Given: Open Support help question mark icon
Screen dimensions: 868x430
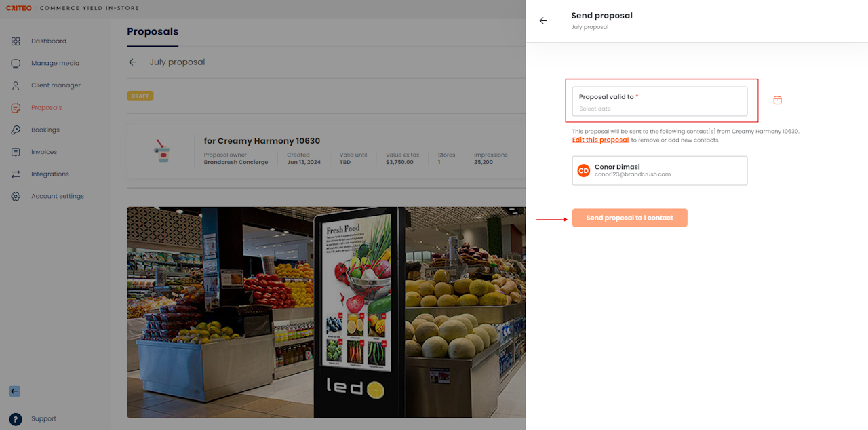Looking at the screenshot, I should click(x=15, y=419).
